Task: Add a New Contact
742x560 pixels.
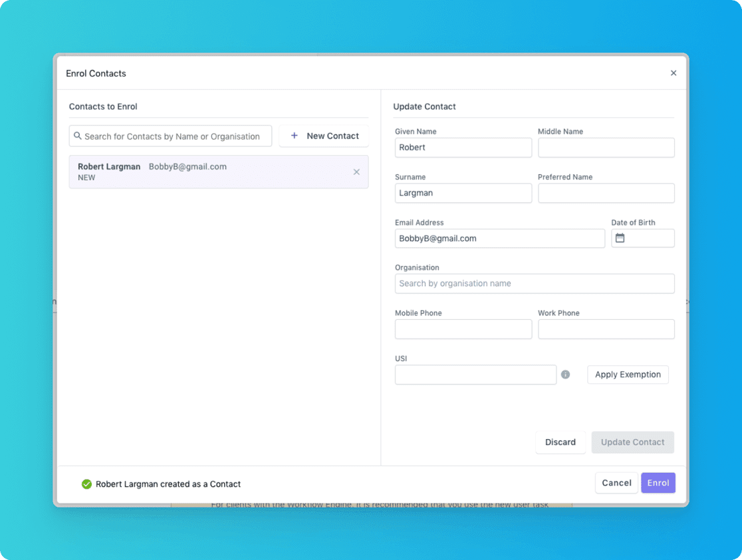Action: coord(324,136)
